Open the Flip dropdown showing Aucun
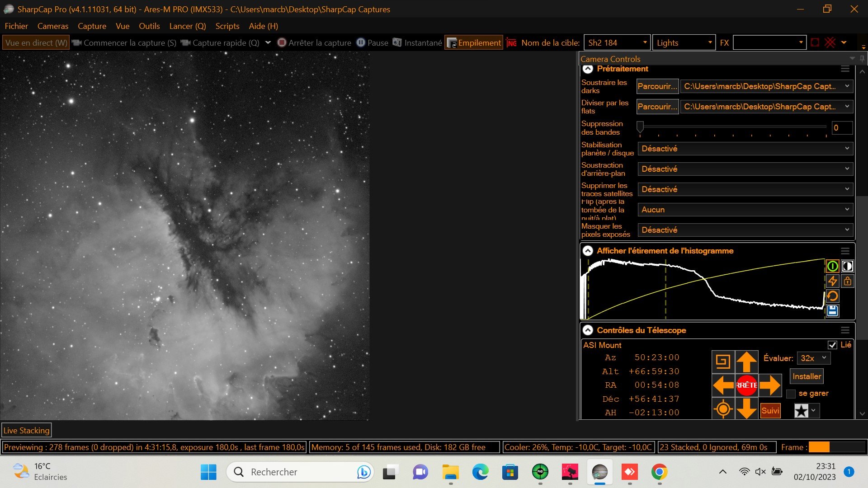The width and height of the screenshot is (868, 488). point(745,210)
